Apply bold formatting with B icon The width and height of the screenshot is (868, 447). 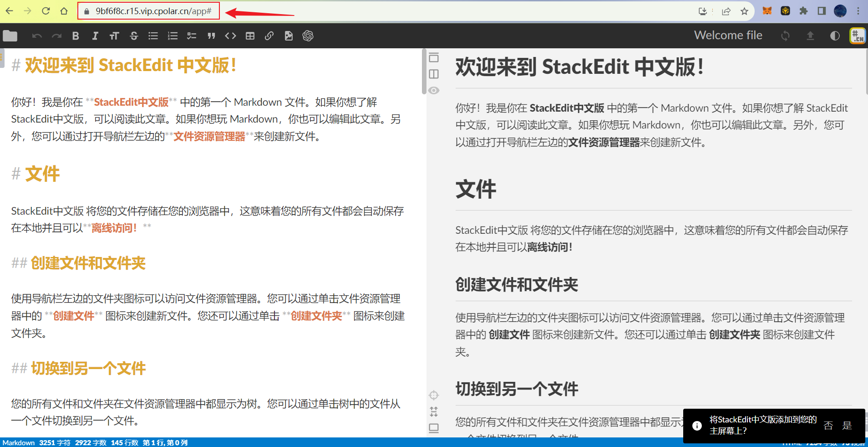(x=76, y=36)
